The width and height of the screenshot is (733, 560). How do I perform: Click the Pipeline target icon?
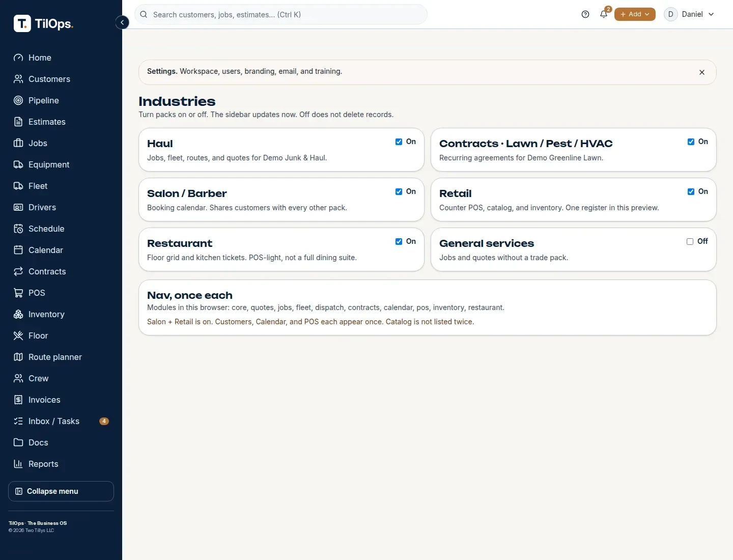click(x=18, y=100)
